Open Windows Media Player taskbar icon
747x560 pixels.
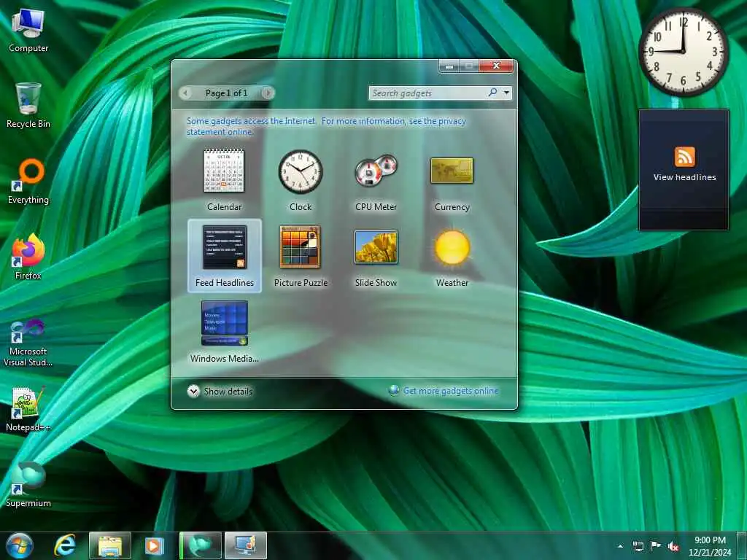pos(154,545)
